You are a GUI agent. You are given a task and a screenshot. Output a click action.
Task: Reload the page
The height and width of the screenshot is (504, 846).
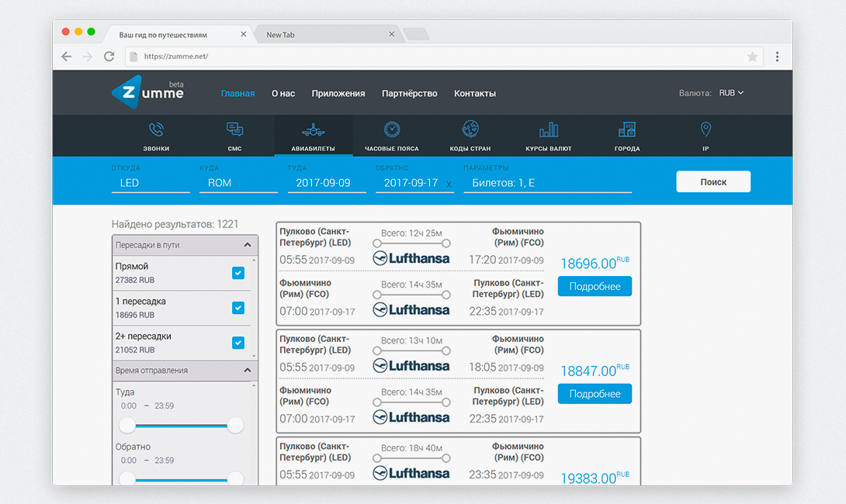(x=109, y=57)
